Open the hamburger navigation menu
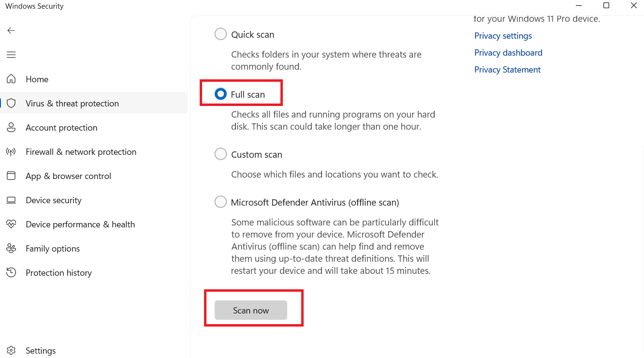Viewport: 644px width, 358px height. pos(11,55)
